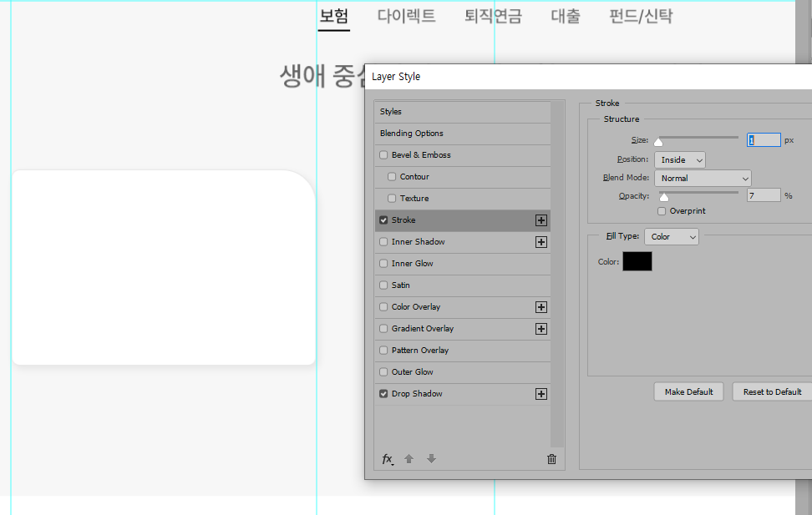The height and width of the screenshot is (515, 812).
Task: Select the 퇴직연금 tab on the page
Action: coord(493,16)
